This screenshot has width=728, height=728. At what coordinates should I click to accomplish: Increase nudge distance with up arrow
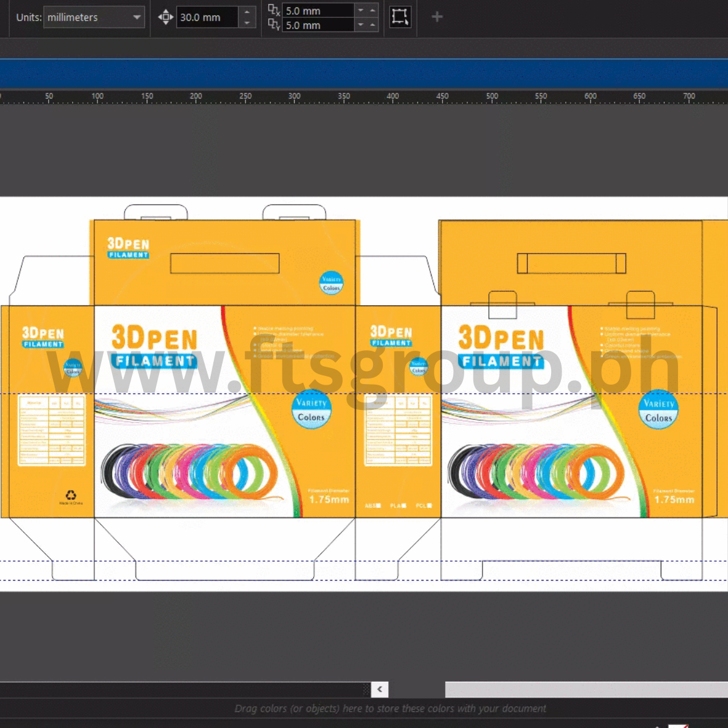pos(247,12)
